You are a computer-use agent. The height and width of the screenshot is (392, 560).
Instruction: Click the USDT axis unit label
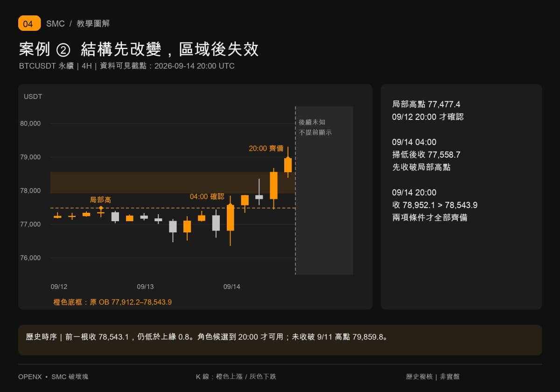tap(33, 97)
